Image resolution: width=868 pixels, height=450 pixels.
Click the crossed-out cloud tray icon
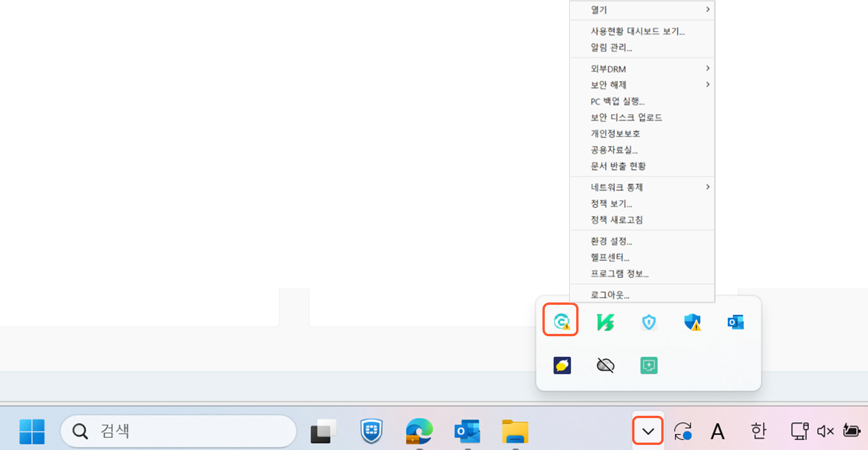coord(605,365)
